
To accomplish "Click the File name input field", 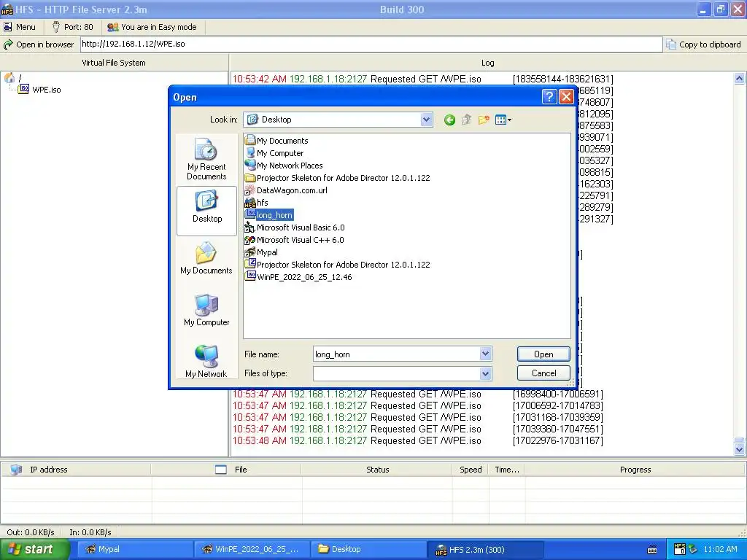I will tap(396, 354).
